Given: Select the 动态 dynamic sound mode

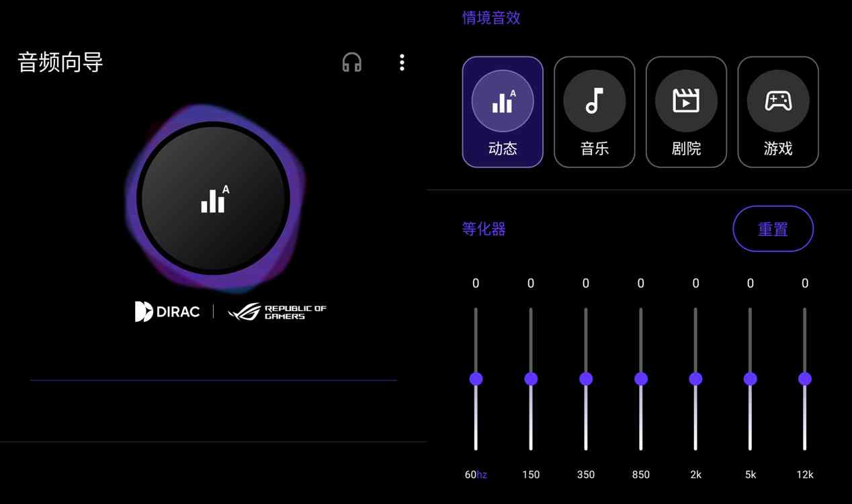Looking at the screenshot, I should [x=503, y=112].
